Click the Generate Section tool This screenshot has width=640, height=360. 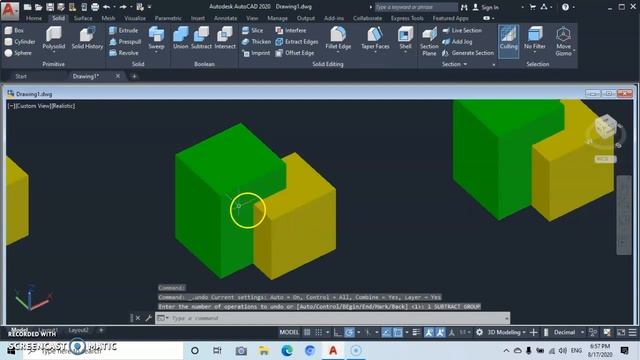point(468,53)
